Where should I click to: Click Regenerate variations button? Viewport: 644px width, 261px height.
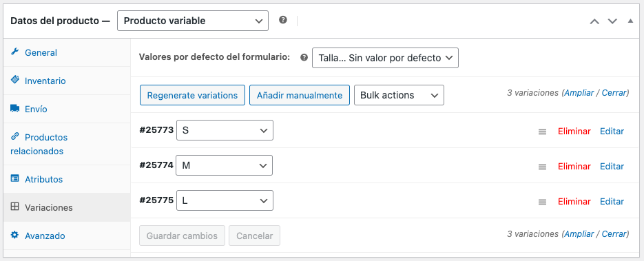[192, 95]
